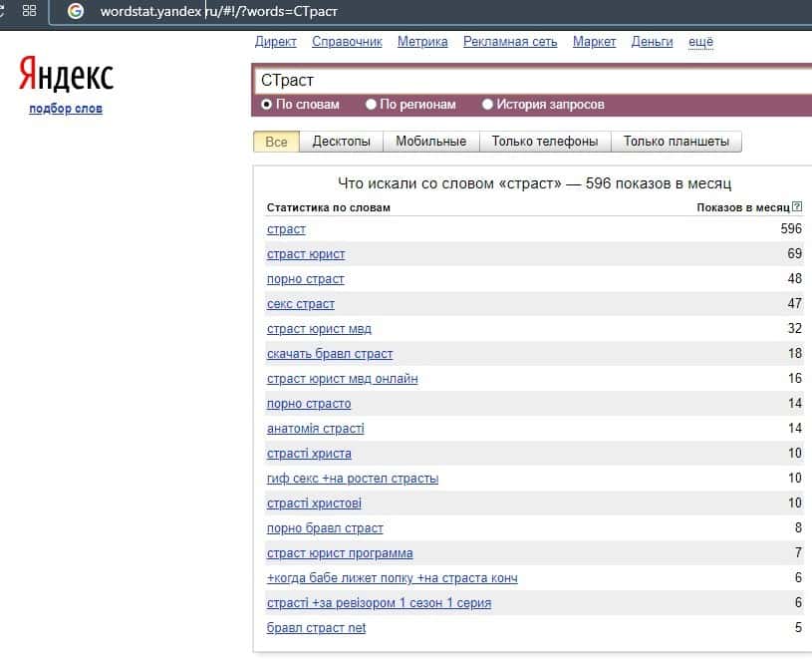Click the анатомія страсті keyword link
This screenshot has height=666, width=812.
pyautogui.click(x=315, y=429)
